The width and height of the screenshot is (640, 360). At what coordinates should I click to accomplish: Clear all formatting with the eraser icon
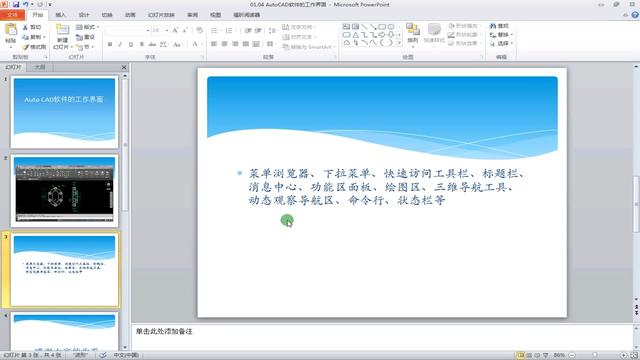point(200,30)
